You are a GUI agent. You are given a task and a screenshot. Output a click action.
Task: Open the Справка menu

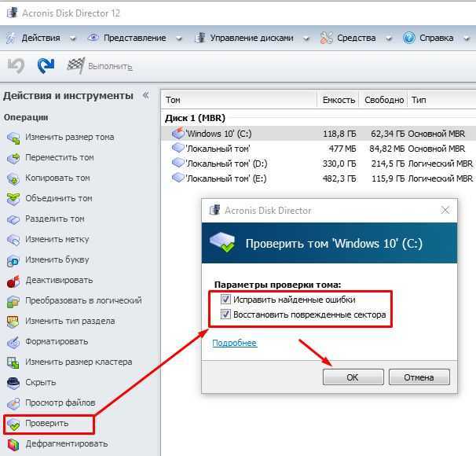coord(437,38)
